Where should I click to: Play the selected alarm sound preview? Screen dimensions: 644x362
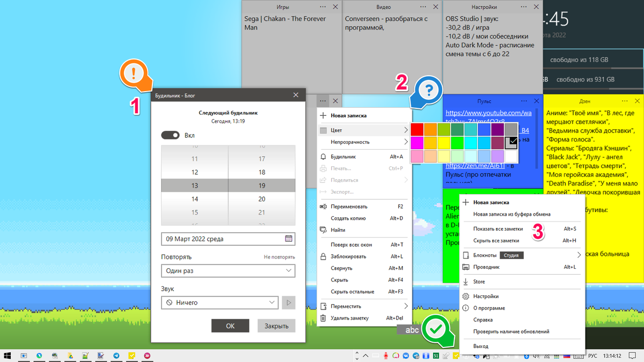pyautogui.click(x=289, y=302)
